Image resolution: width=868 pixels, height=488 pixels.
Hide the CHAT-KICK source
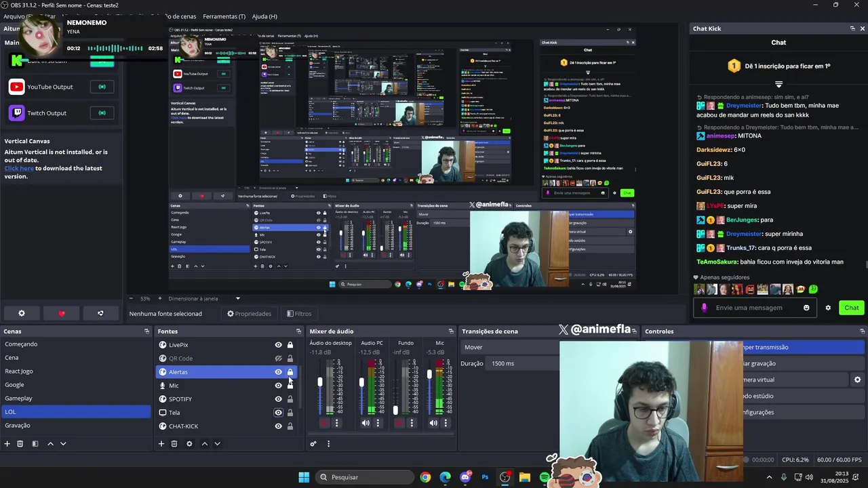278,426
